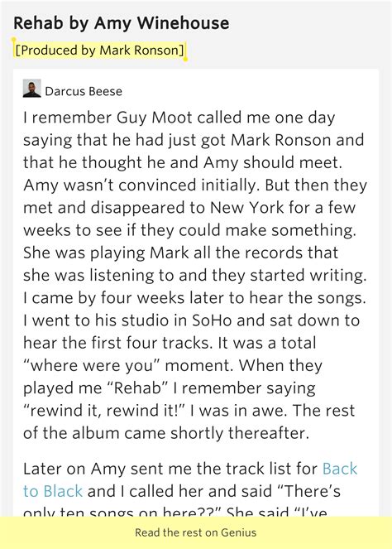The image size is (392, 549).
Task: Tap "Read the rest on Genius" banner
Action: 196,532
